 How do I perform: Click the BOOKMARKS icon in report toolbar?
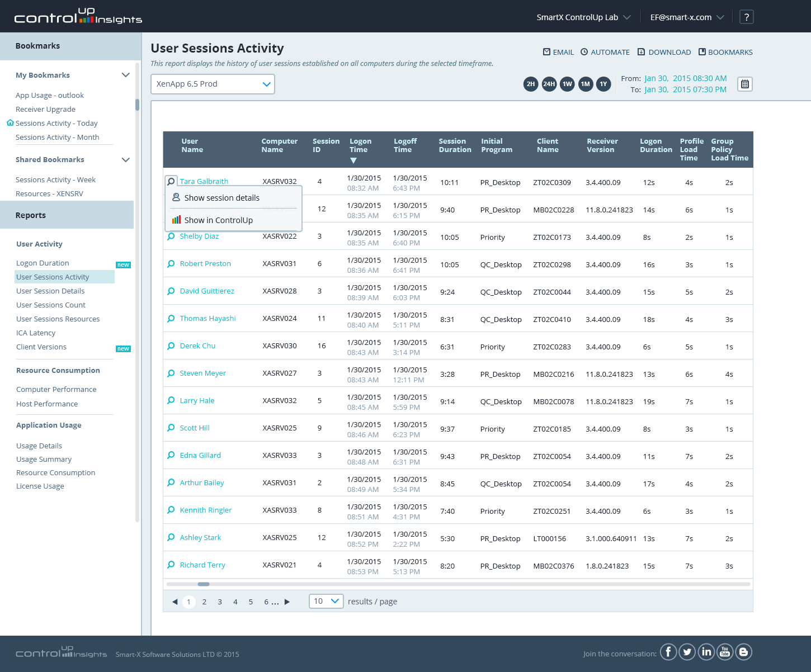coord(702,52)
